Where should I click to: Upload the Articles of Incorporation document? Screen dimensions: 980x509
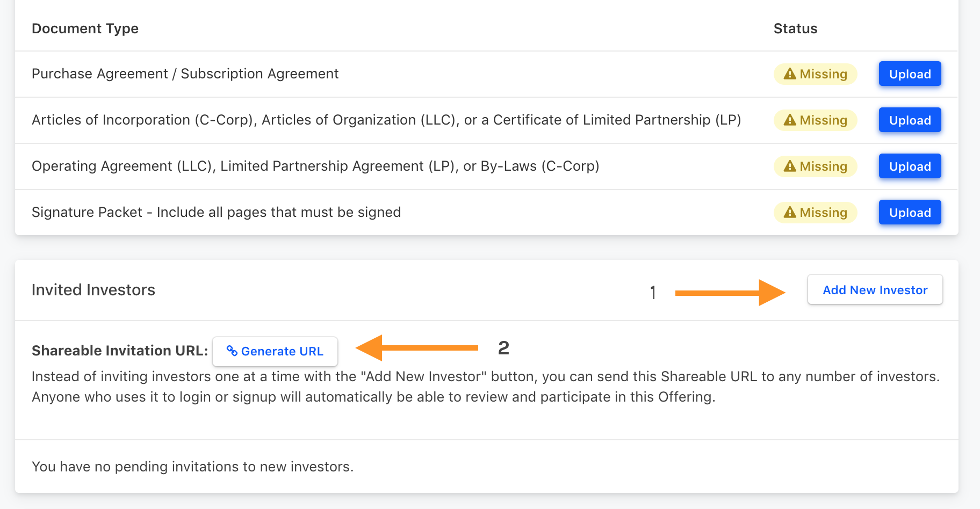pyautogui.click(x=910, y=120)
